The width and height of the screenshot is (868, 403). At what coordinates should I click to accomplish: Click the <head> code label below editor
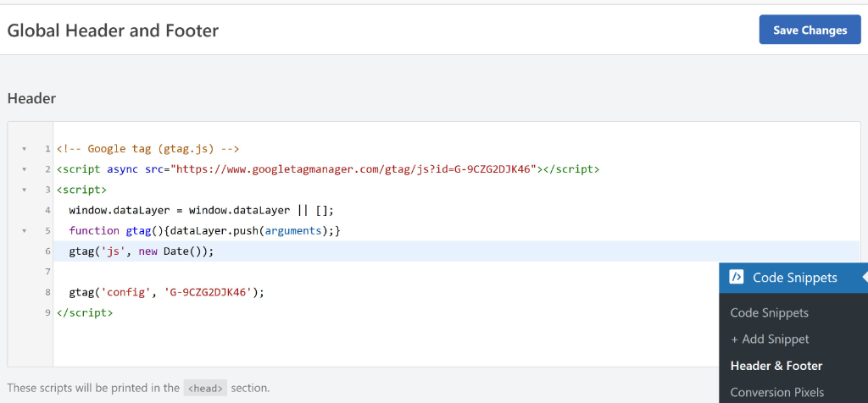[x=205, y=388]
